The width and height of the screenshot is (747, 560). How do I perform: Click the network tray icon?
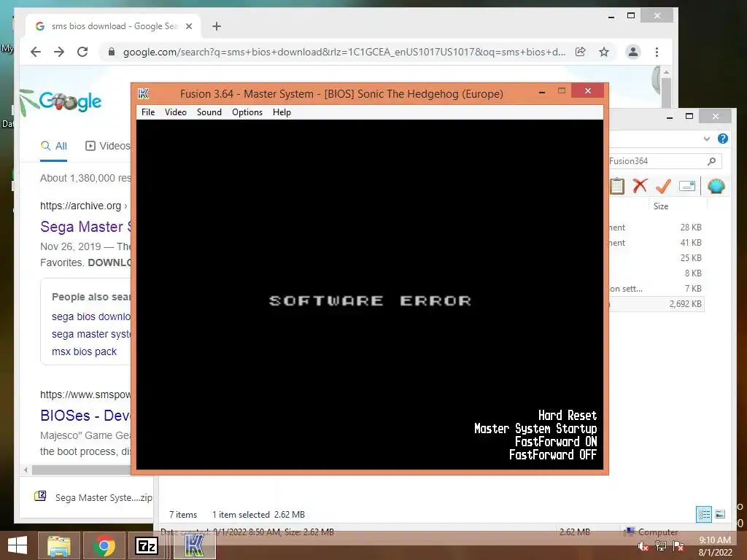[x=661, y=546]
